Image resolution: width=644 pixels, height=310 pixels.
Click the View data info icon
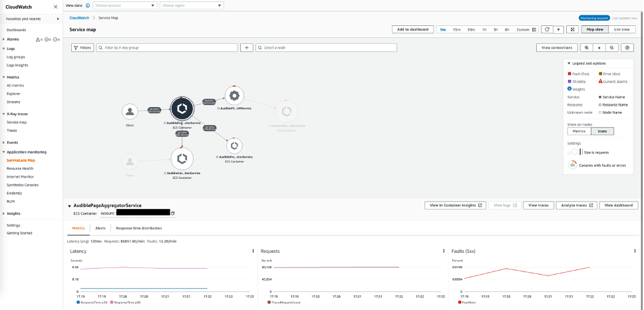(87, 6)
